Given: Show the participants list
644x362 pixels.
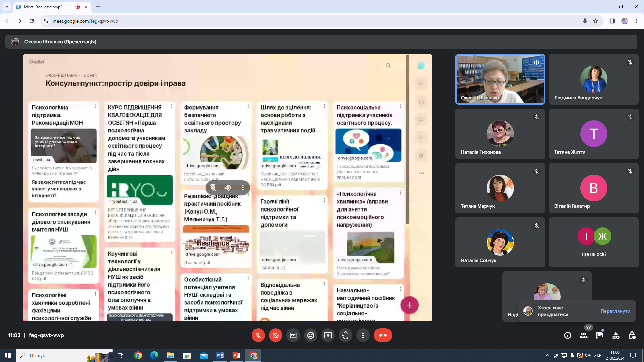Looking at the screenshot, I should click(x=584, y=335).
